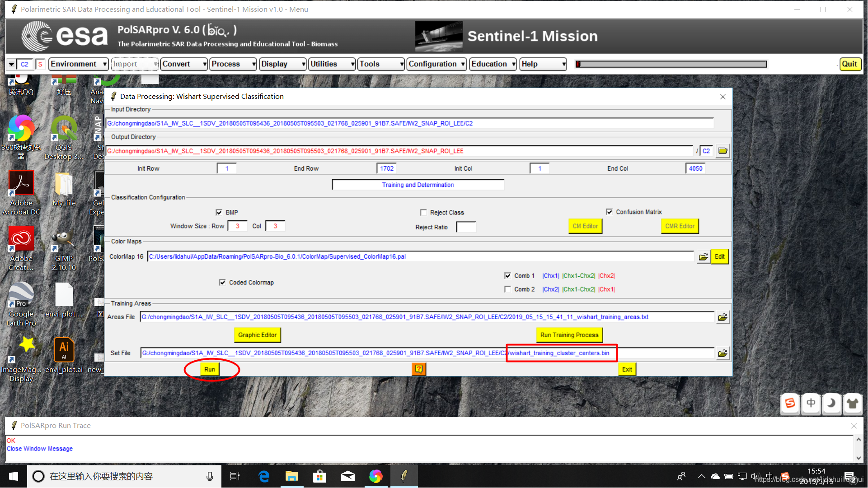The image size is (868, 488).
Task: Open Microsoft Edge from taskbar
Action: click(264, 476)
